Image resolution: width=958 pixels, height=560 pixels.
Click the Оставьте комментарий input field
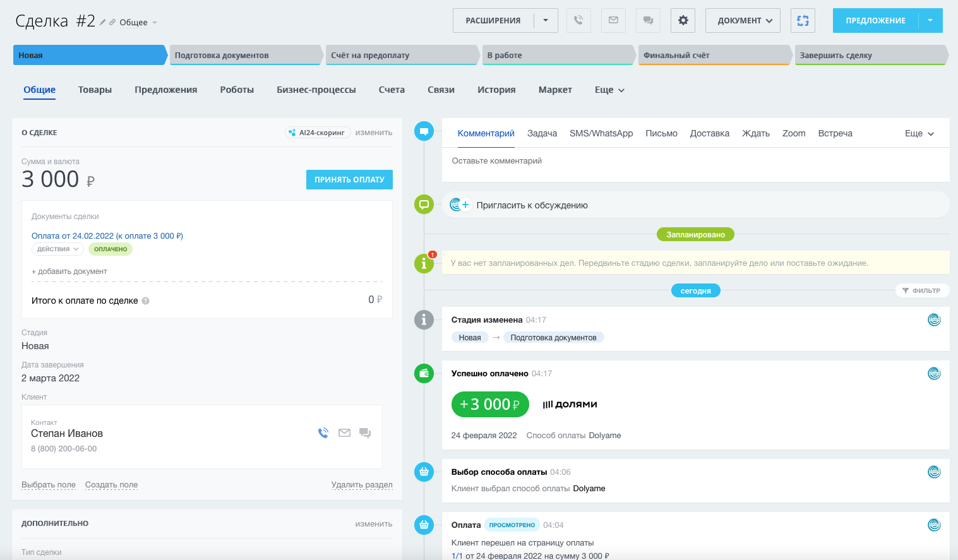click(696, 164)
